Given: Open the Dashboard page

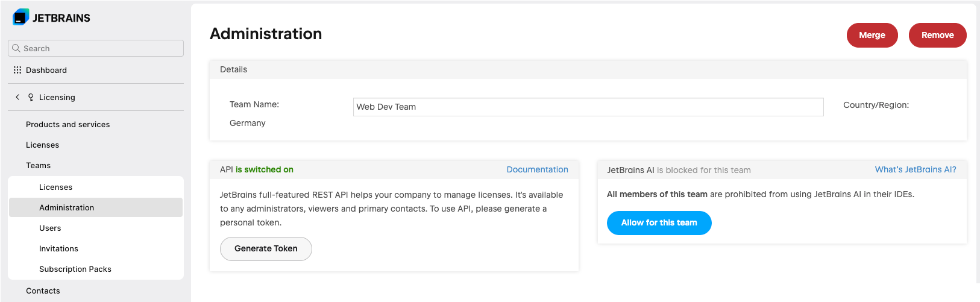Looking at the screenshot, I should click(x=46, y=70).
